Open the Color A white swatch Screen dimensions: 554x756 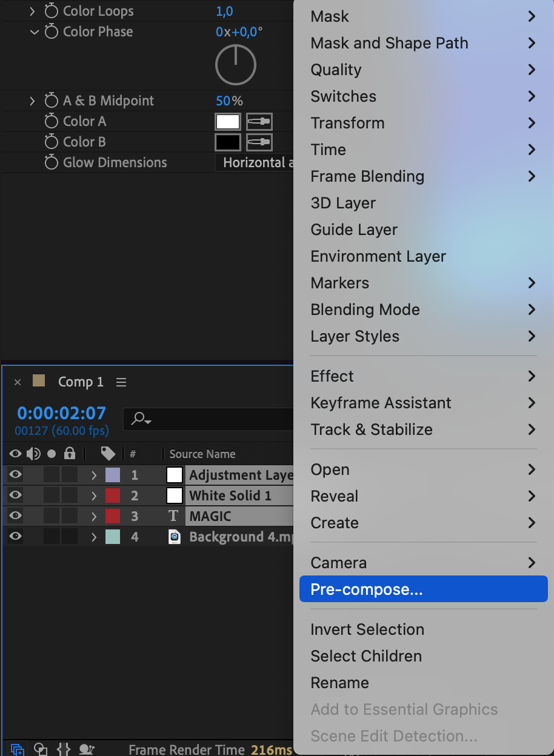click(228, 122)
